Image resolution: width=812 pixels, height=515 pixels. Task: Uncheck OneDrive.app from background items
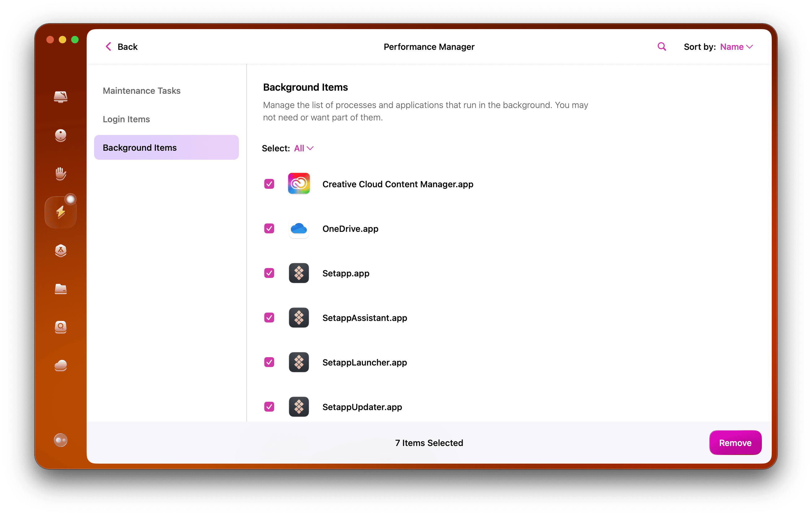(x=269, y=229)
